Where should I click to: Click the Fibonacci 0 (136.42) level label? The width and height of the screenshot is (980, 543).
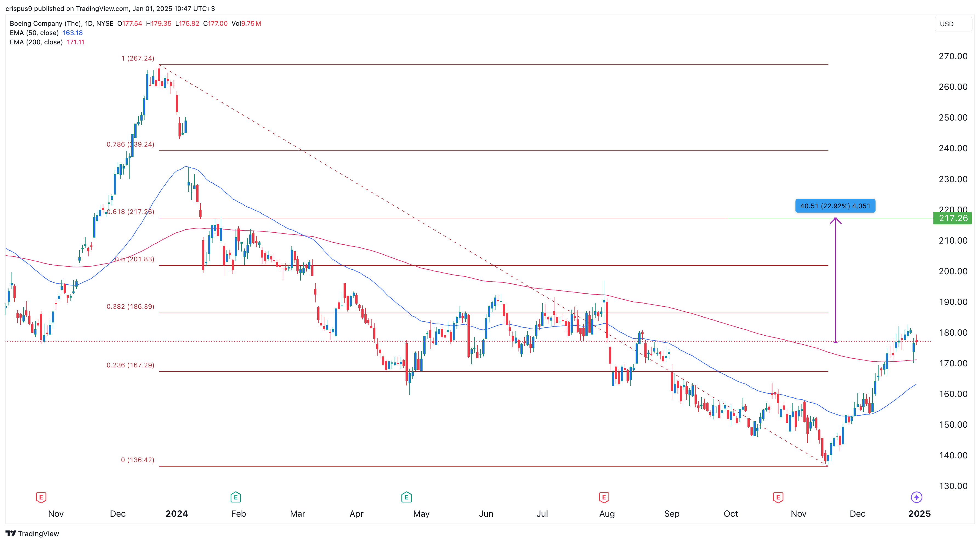(138, 460)
